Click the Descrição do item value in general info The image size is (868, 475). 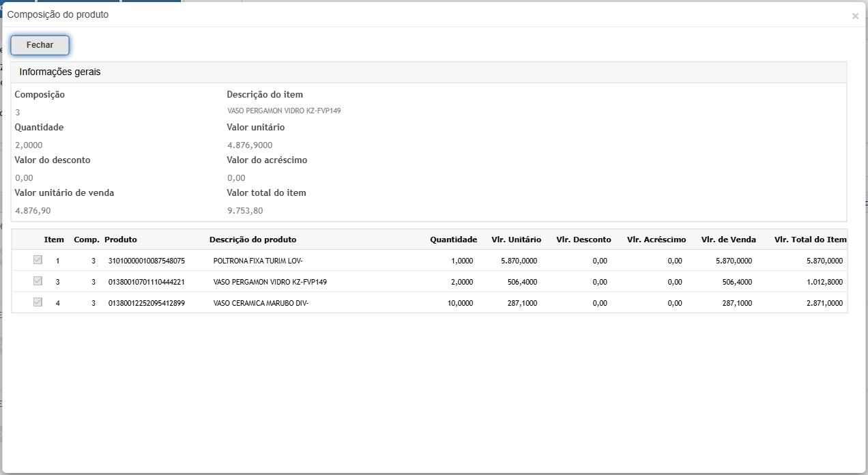point(284,111)
